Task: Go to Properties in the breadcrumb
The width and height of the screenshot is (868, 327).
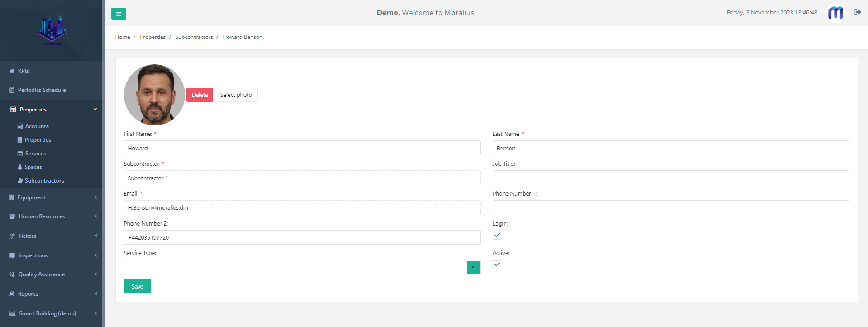Action: (153, 37)
